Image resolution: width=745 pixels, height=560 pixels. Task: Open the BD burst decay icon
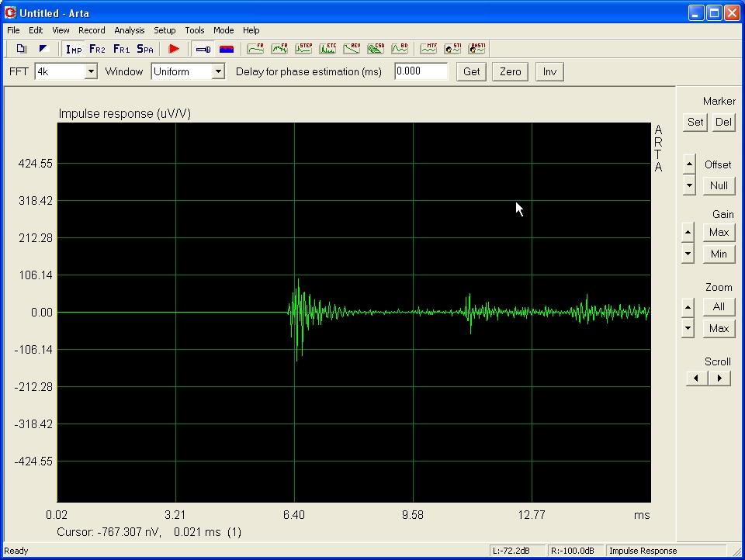pos(400,48)
